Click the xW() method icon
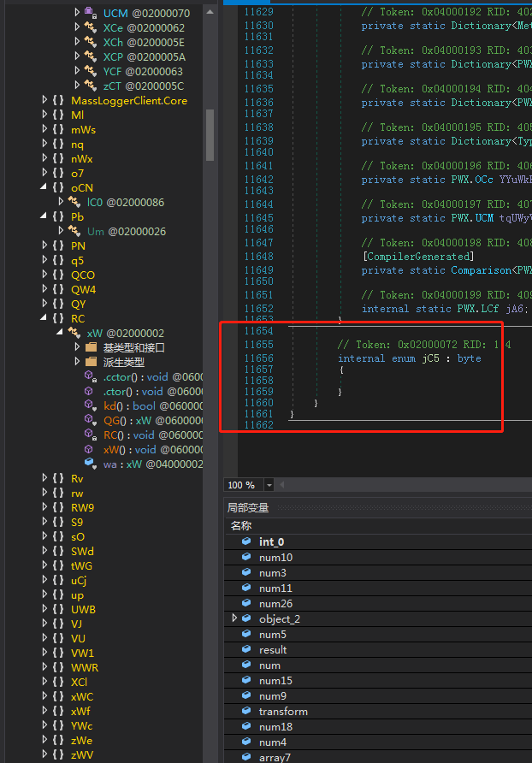The width and height of the screenshot is (532, 763). (89, 449)
